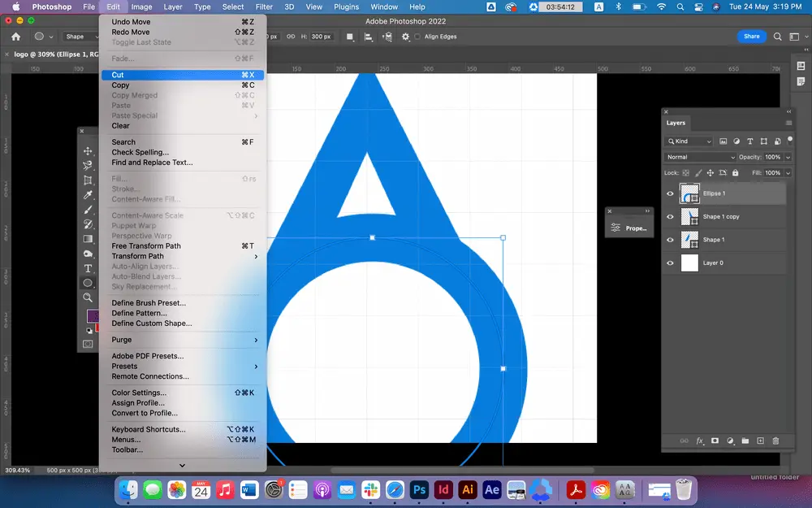Choose Cut from the Edit menu
Viewport: 812px width, 508px height.
(118, 75)
